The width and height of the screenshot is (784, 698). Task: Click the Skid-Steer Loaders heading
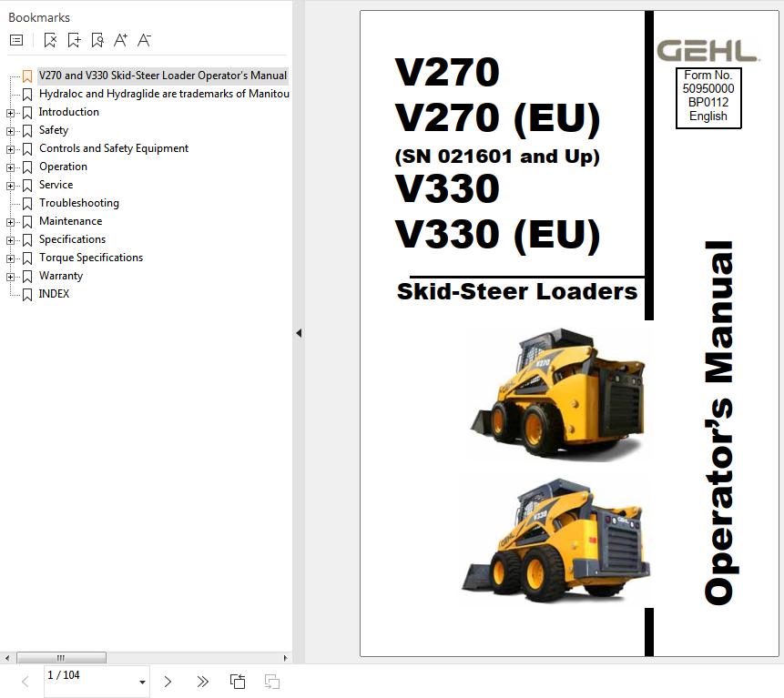click(x=517, y=291)
